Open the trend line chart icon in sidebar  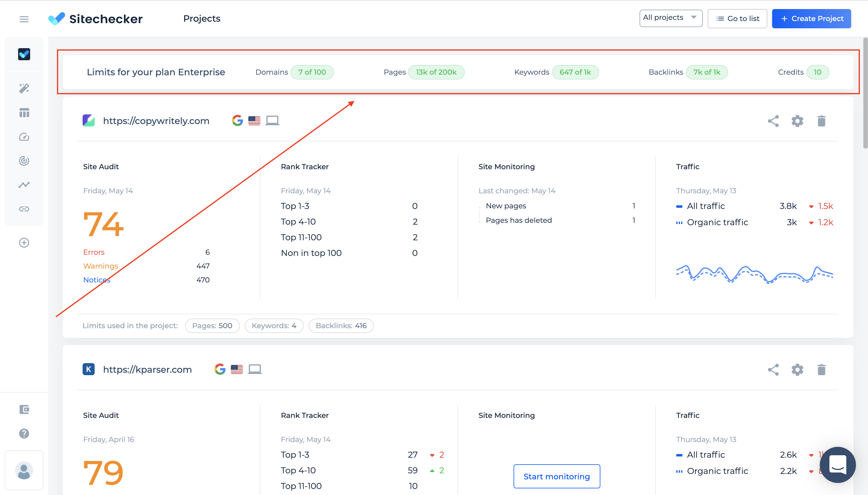click(24, 185)
